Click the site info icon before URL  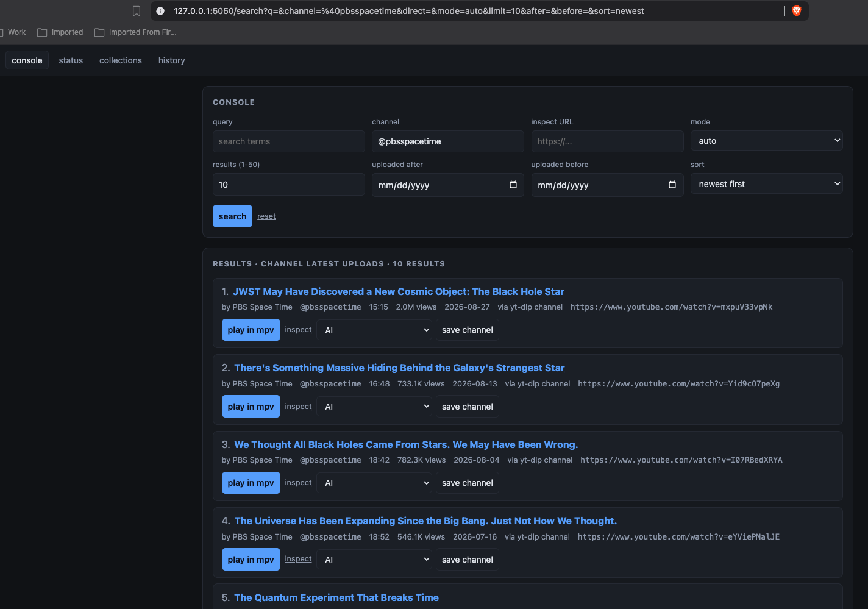[x=160, y=11]
